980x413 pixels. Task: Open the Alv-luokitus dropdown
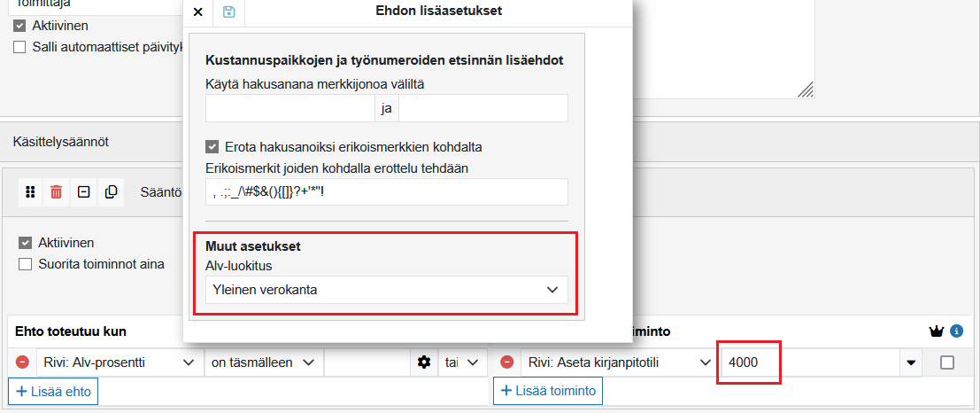click(386, 290)
